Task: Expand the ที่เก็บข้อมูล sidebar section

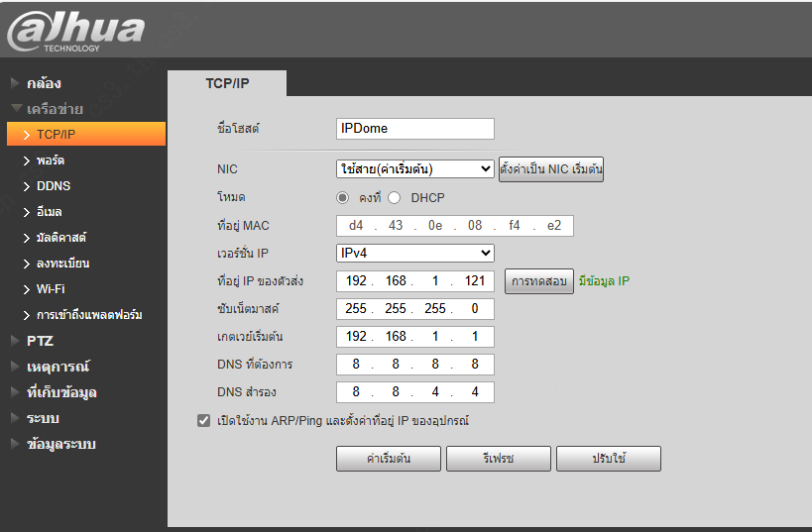Action: click(x=61, y=392)
